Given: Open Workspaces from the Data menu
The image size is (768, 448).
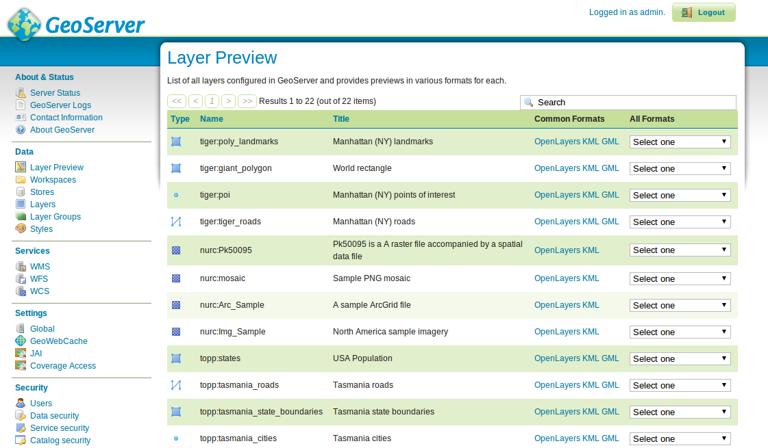Looking at the screenshot, I should click(53, 180).
